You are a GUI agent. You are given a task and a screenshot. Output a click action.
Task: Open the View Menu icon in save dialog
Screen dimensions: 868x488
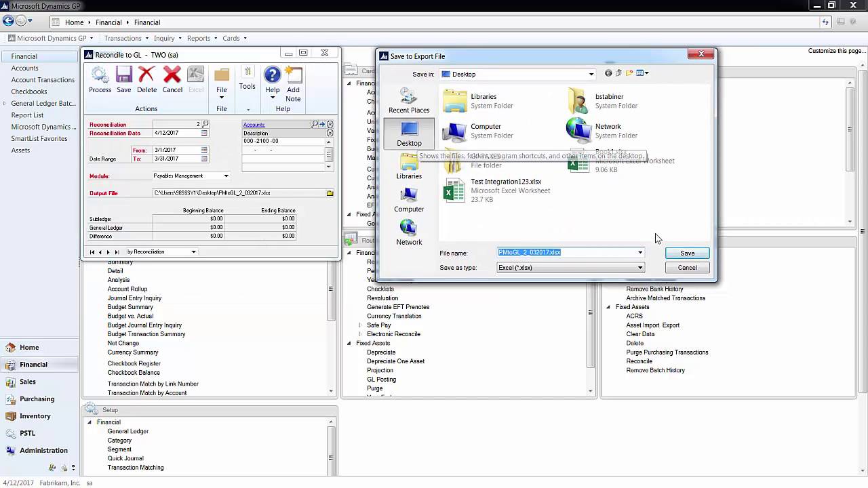pyautogui.click(x=642, y=73)
